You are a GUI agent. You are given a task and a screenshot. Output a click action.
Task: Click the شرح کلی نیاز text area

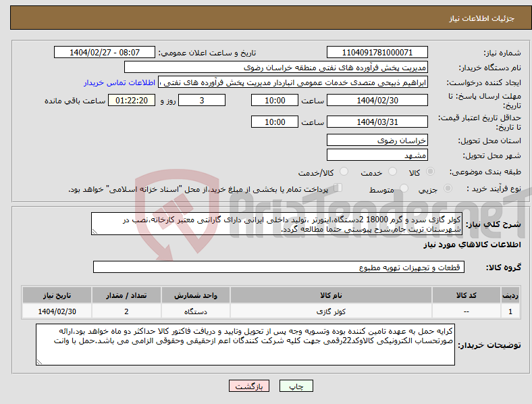tap(277, 224)
